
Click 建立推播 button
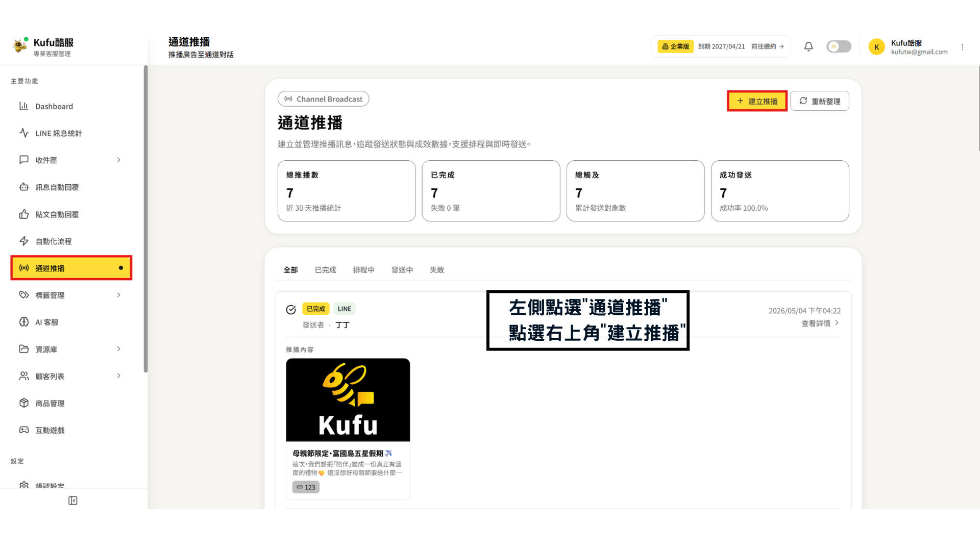[x=757, y=101]
